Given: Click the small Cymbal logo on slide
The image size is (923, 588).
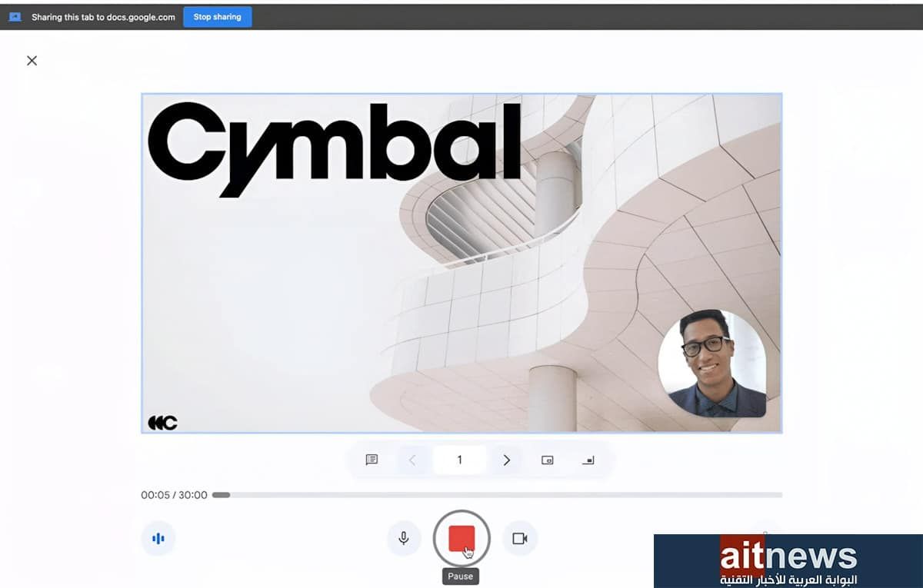Looking at the screenshot, I should (x=162, y=422).
